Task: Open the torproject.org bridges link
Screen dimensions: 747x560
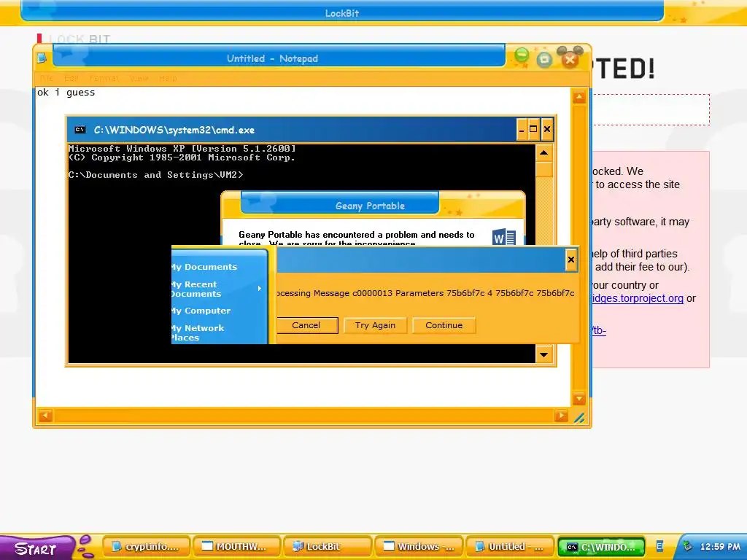Action: (638, 298)
